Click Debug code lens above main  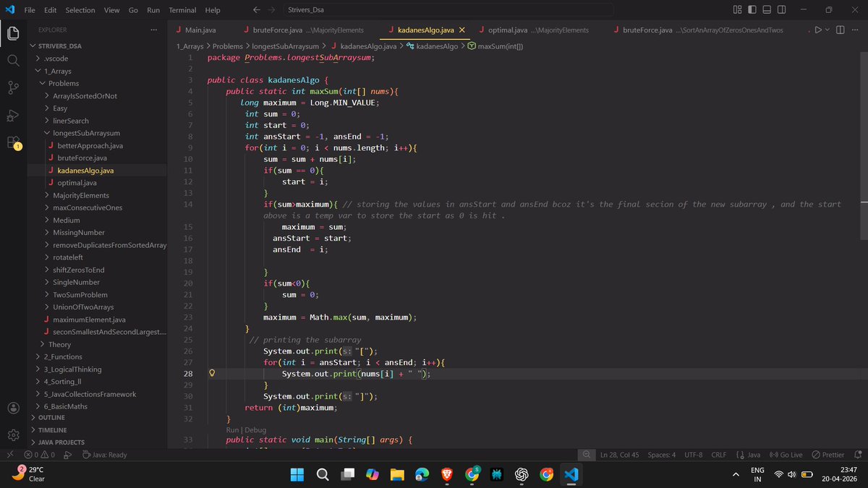(256, 429)
